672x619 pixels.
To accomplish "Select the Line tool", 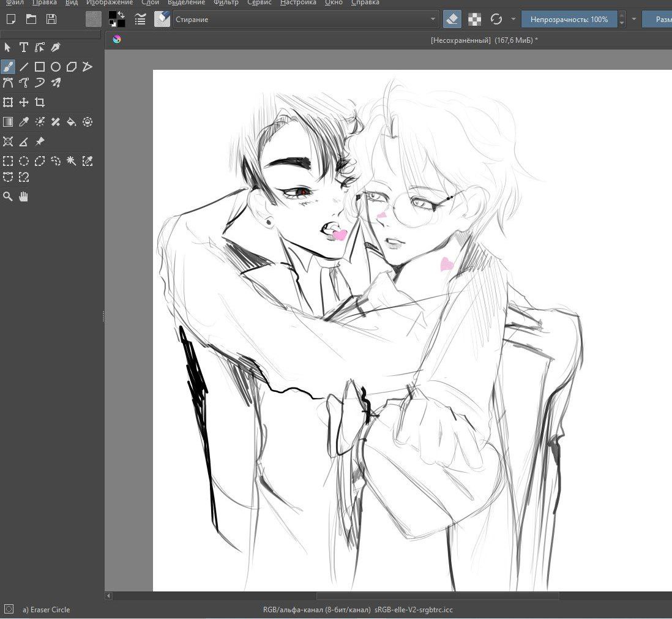I will pos(24,67).
